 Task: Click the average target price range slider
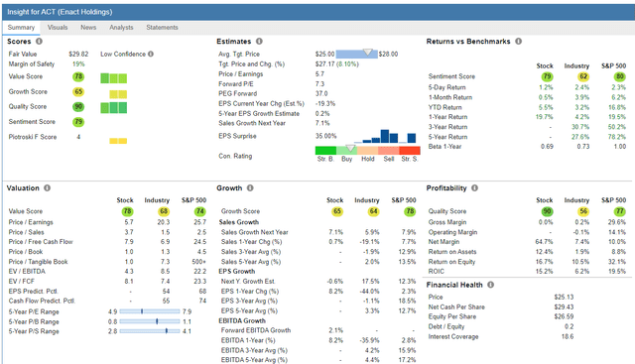click(357, 54)
